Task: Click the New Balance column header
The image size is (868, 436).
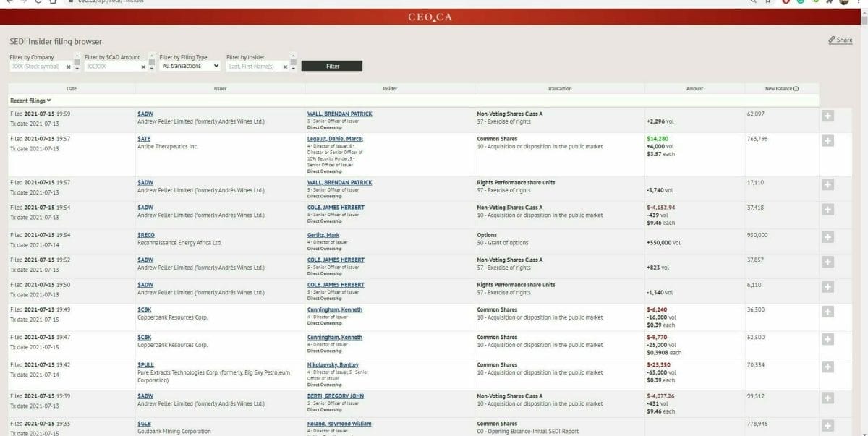Action: pyautogui.click(x=782, y=89)
